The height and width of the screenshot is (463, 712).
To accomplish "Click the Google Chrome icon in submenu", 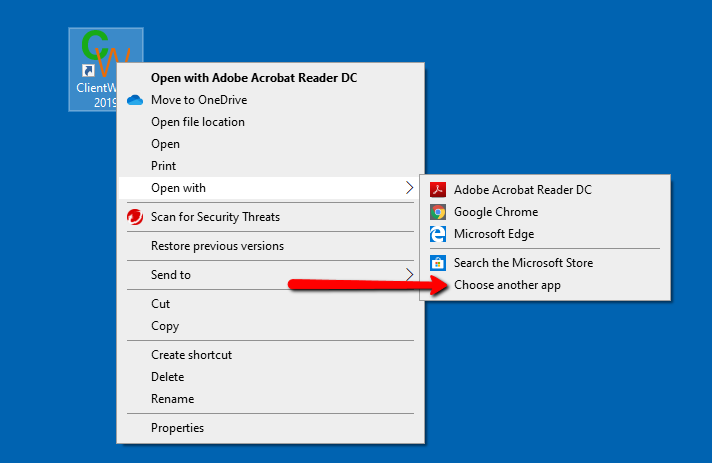I will tap(438, 212).
